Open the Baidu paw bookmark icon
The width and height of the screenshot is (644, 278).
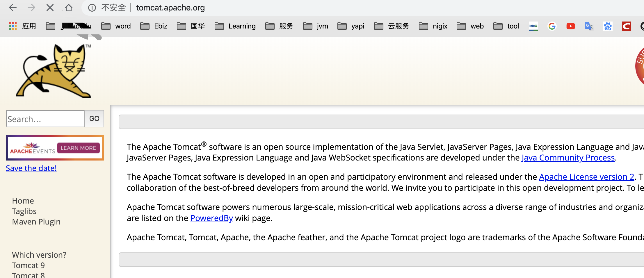[608, 26]
